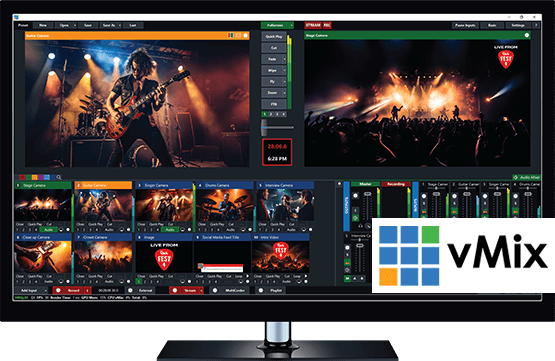Expand the Save As dropdown arrow
555x361 pixels.
(120, 25)
